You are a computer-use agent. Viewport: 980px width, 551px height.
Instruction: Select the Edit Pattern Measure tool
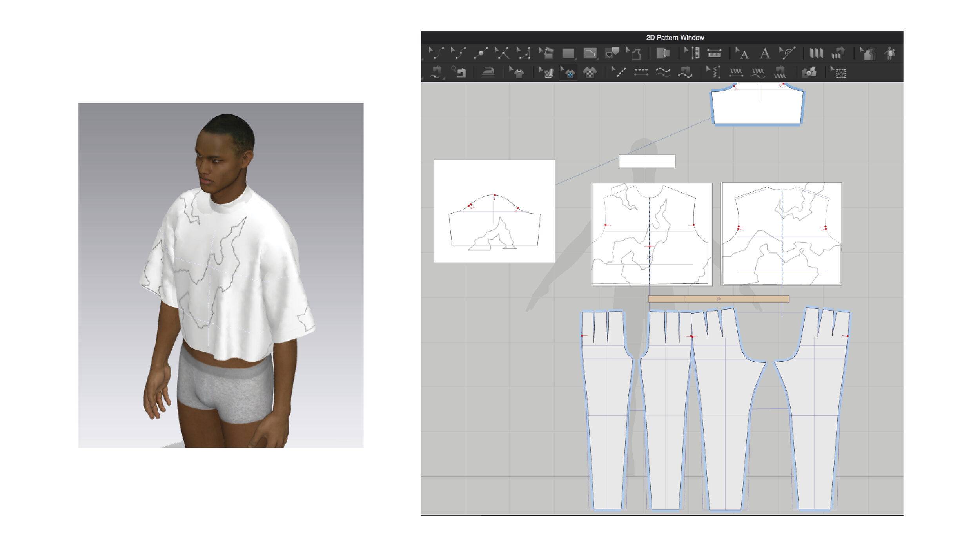692,53
